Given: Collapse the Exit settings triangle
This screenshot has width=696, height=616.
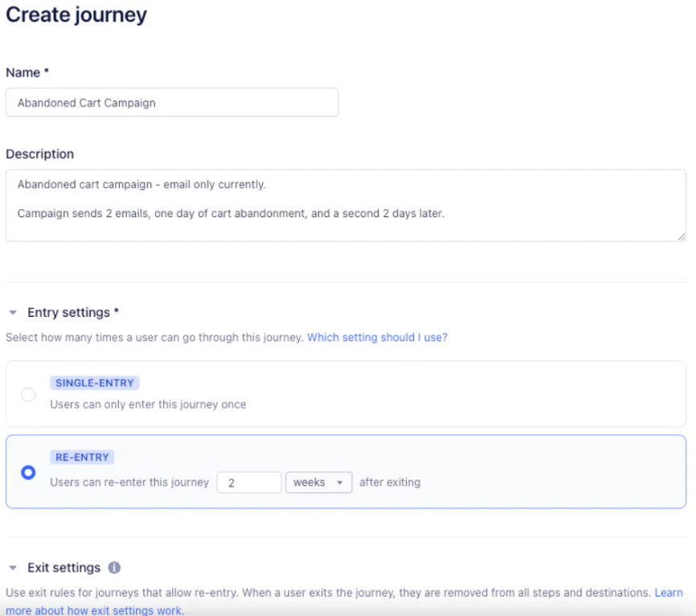Looking at the screenshot, I should tap(13, 568).
